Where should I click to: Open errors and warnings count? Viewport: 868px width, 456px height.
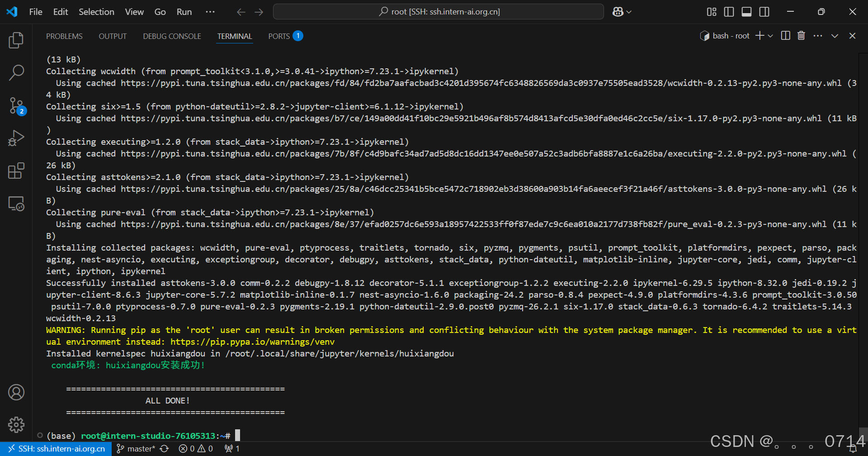(x=196, y=449)
